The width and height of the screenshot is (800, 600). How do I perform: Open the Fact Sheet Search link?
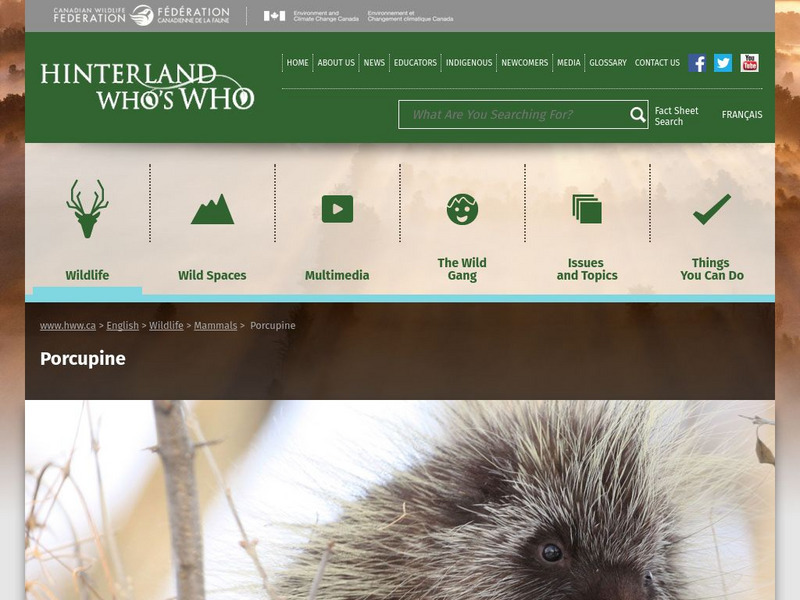(x=675, y=115)
